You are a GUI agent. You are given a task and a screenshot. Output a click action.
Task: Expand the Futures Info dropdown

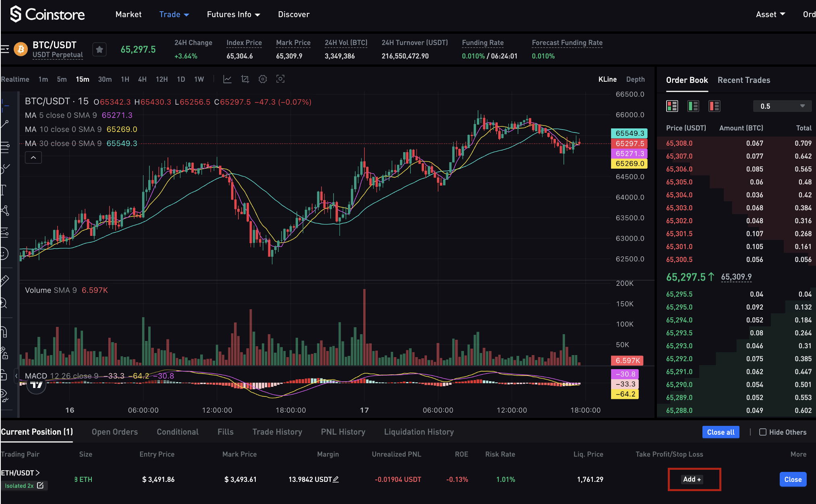pos(234,14)
